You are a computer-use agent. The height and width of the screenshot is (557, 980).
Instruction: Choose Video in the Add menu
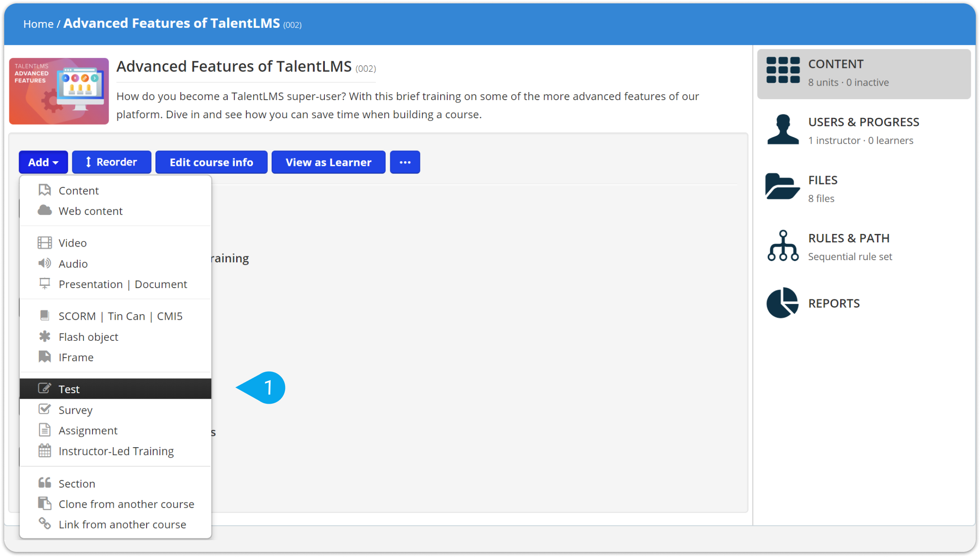point(115,243)
